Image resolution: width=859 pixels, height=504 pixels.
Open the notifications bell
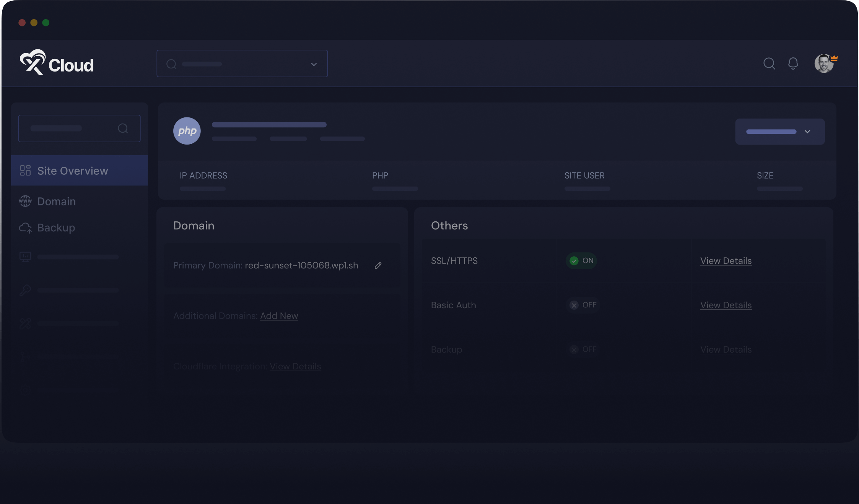[793, 63]
